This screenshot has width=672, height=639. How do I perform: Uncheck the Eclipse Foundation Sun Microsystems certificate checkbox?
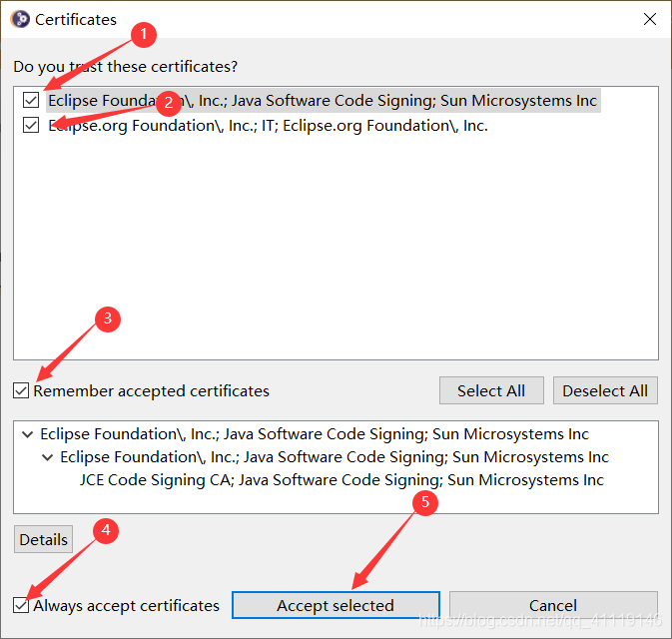[31, 100]
